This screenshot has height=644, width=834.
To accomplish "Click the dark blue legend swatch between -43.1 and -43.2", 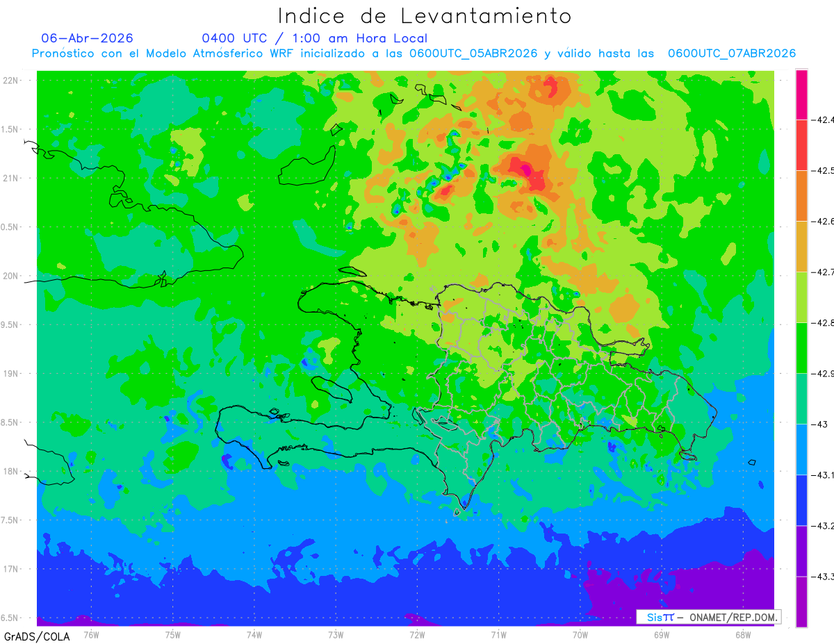I will pos(801,499).
